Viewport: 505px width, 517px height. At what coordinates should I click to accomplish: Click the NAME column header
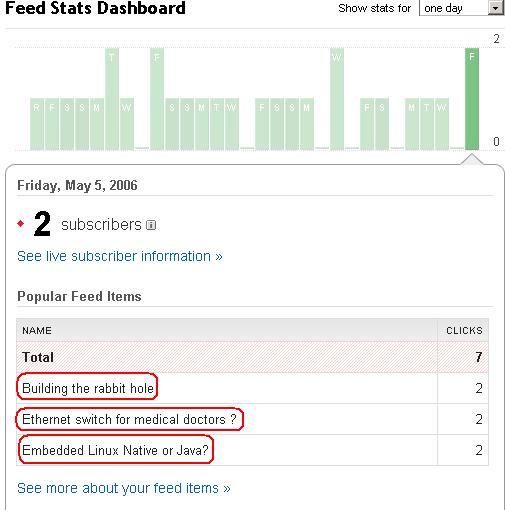(37, 330)
